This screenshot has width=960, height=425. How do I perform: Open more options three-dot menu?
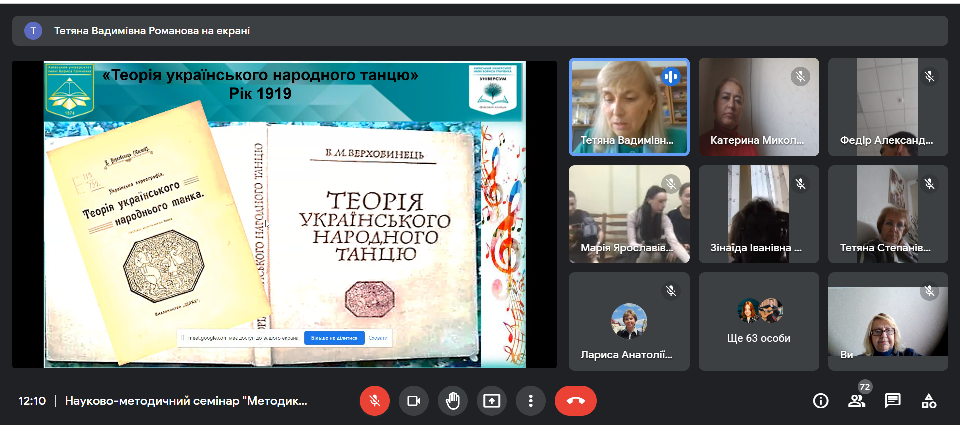click(x=531, y=401)
